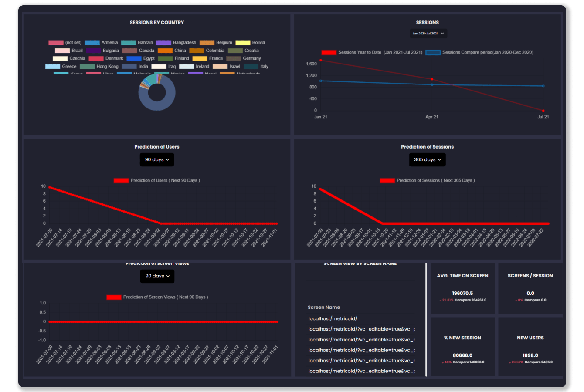Viewport: 584px width, 392px height.
Task: Click the value 1898.0
Action: point(530,356)
